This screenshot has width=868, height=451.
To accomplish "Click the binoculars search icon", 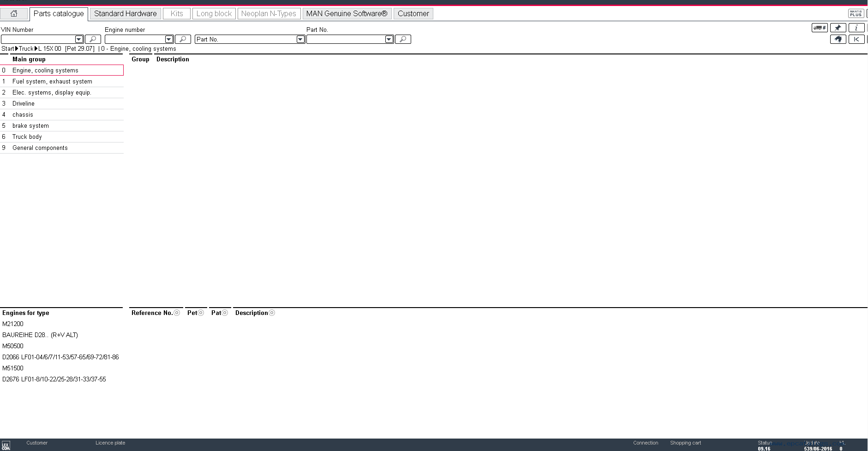I will [x=838, y=39].
